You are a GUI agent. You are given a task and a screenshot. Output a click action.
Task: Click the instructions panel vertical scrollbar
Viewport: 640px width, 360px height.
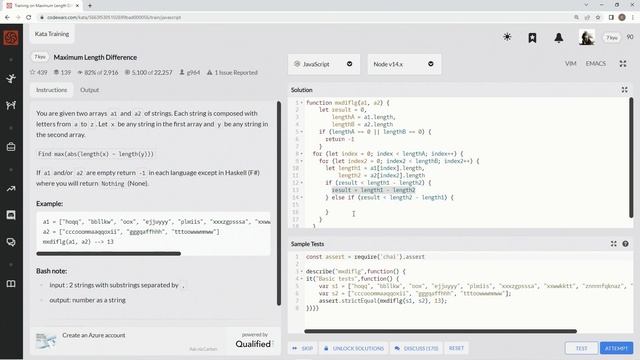pos(279,203)
